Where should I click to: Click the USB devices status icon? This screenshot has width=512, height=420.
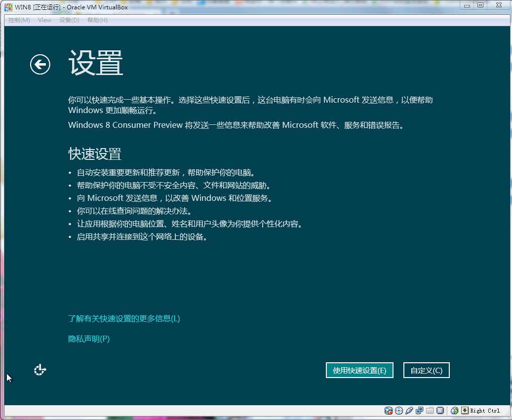coord(409,411)
